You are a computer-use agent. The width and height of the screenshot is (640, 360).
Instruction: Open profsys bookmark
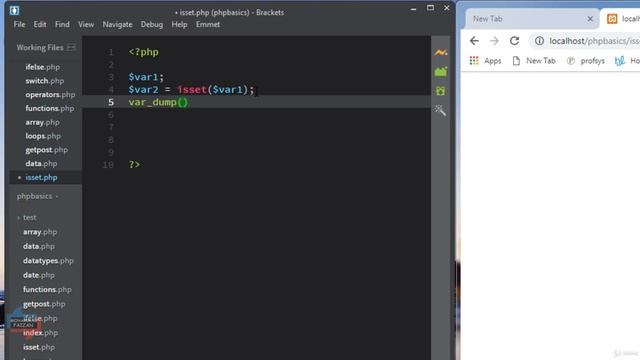[586, 61]
